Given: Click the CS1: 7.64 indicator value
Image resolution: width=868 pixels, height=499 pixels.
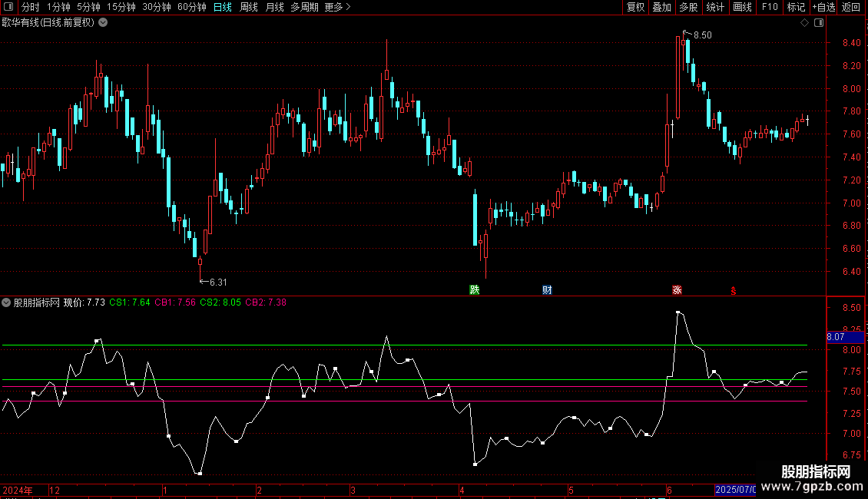Looking at the screenshot, I should pyautogui.click(x=130, y=302).
